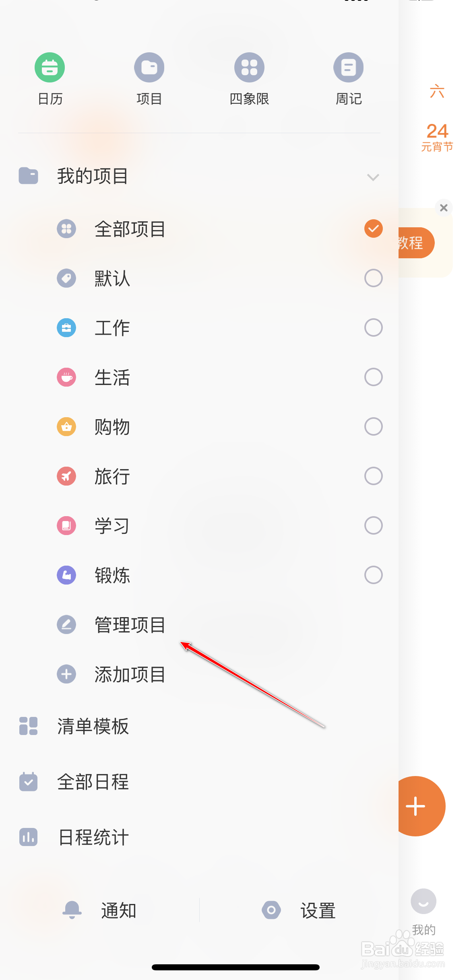Open settings (设置) via the gear icon
The image size is (471, 980).
(271, 910)
